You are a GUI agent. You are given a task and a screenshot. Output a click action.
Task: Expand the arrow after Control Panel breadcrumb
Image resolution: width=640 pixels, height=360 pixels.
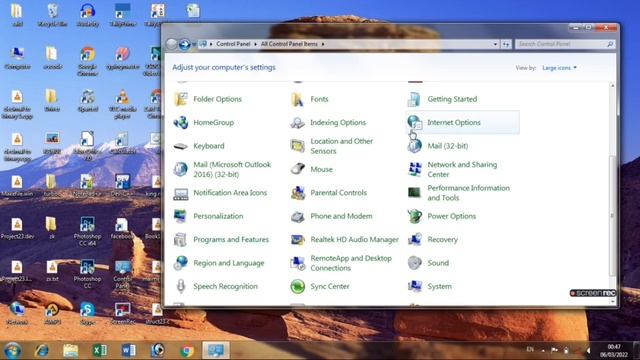click(x=256, y=44)
